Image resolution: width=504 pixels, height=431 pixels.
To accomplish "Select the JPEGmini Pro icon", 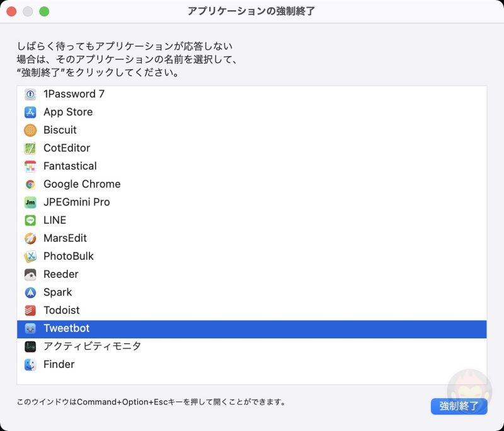I will 30,202.
